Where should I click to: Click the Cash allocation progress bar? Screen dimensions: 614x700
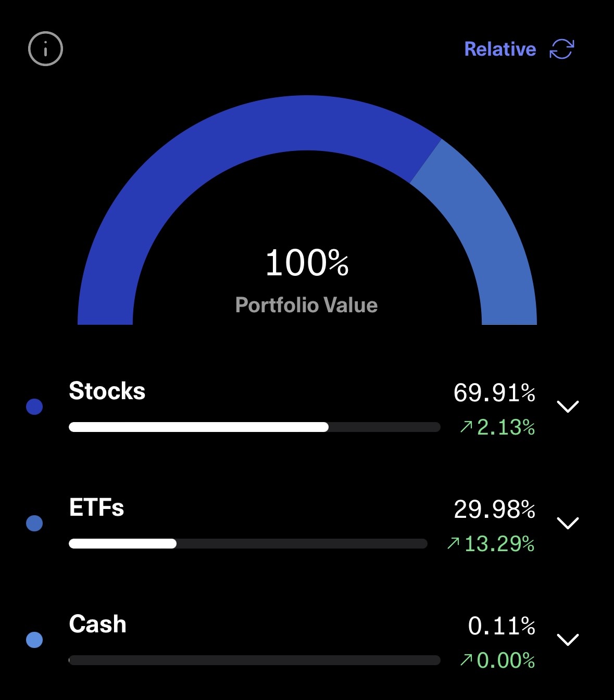pos(254,660)
